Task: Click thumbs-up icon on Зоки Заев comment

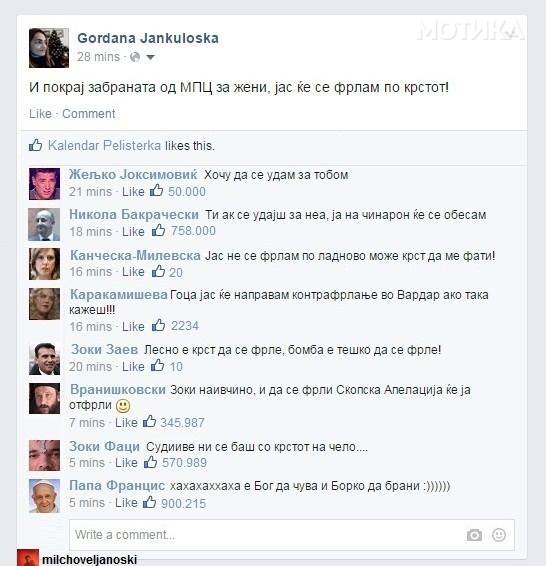Action: click(157, 366)
